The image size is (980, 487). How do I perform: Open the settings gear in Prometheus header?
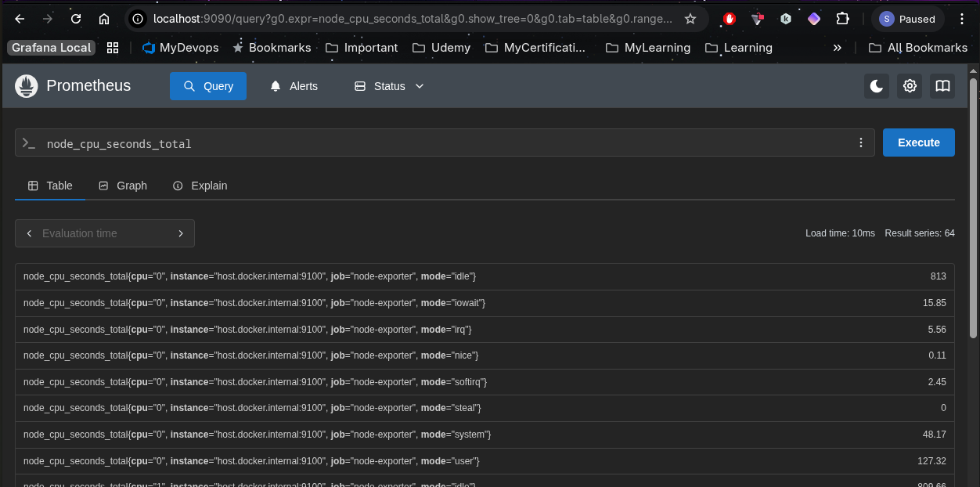910,86
